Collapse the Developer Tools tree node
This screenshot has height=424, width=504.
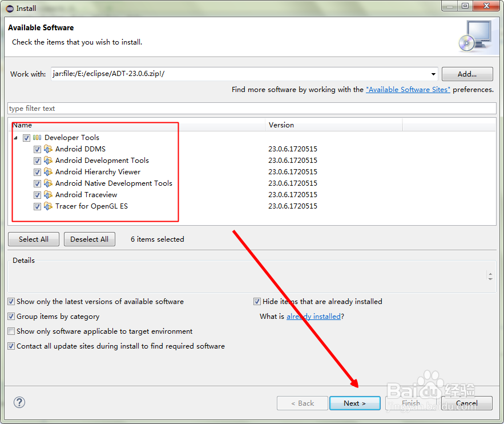point(15,138)
